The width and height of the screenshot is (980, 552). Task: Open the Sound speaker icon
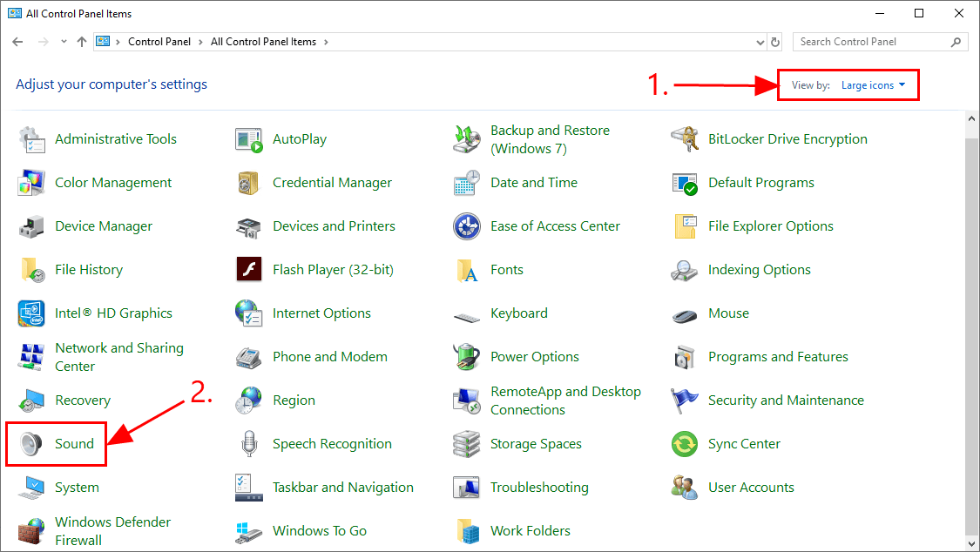31,444
